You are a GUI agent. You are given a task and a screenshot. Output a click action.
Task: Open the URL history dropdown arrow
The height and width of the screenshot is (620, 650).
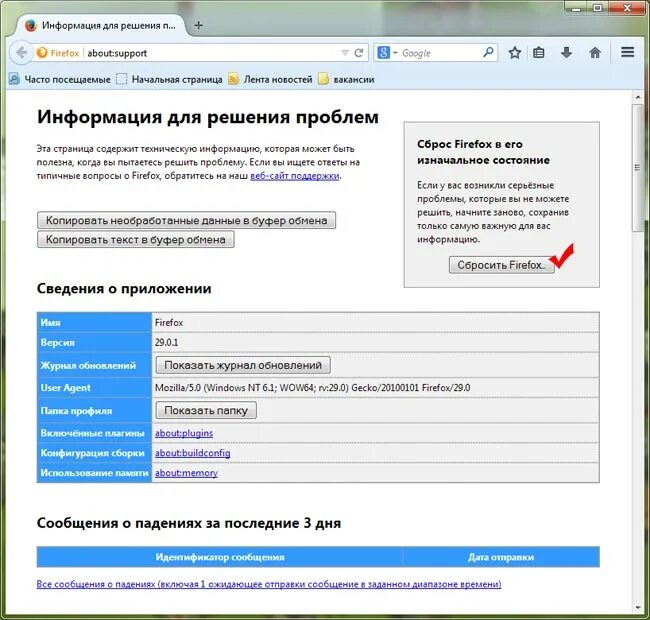(344, 53)
